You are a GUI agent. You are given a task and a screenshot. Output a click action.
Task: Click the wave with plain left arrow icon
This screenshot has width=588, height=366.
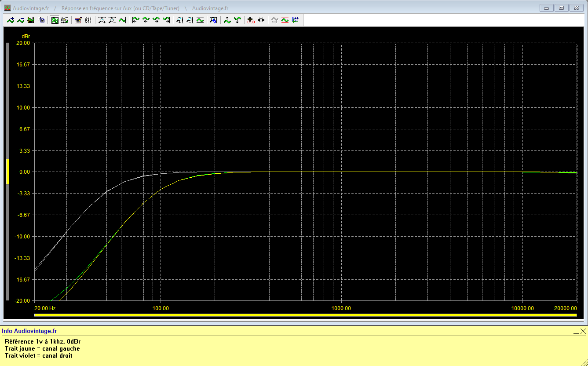click(146, 20)
